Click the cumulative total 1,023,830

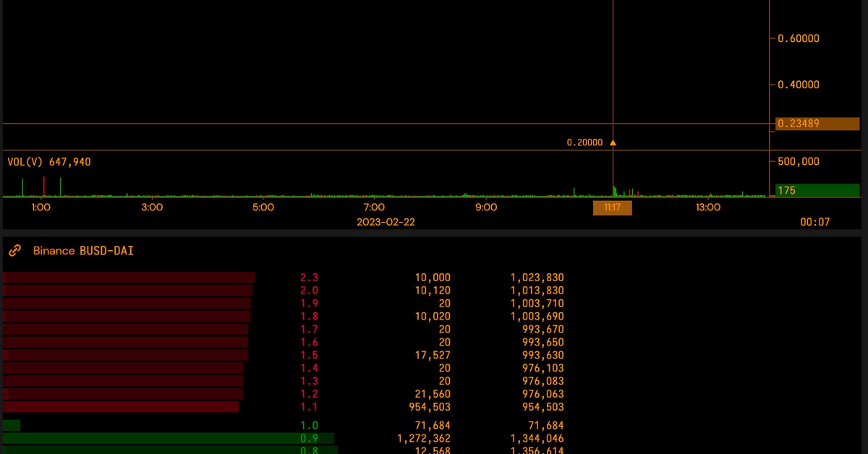point(537,278)
